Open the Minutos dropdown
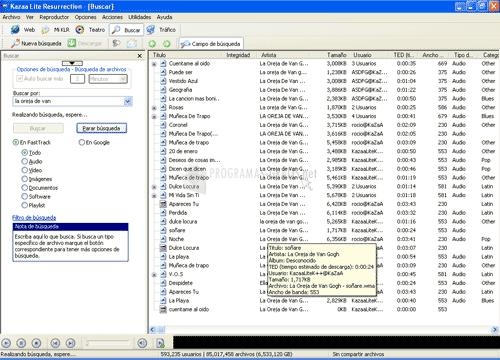 tap(108, 79)
